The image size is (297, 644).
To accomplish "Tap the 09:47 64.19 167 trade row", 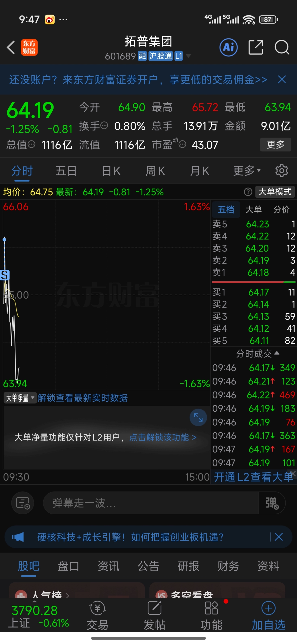I will pos(254,449).
